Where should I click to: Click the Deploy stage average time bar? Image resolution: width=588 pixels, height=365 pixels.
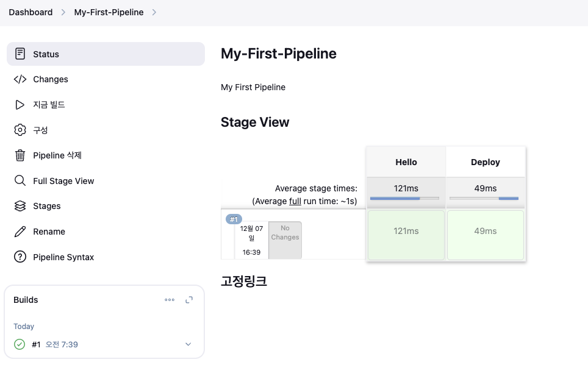485,198
